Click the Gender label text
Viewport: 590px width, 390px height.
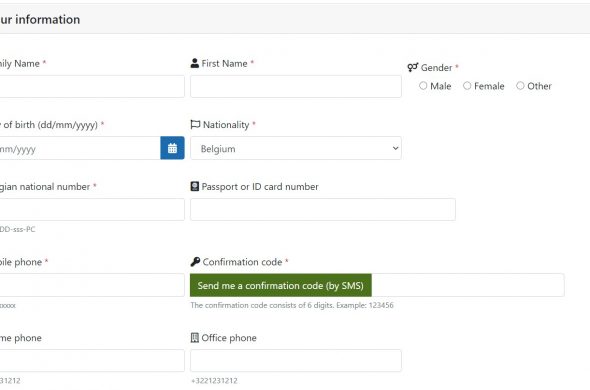click(x=436, y=68)
